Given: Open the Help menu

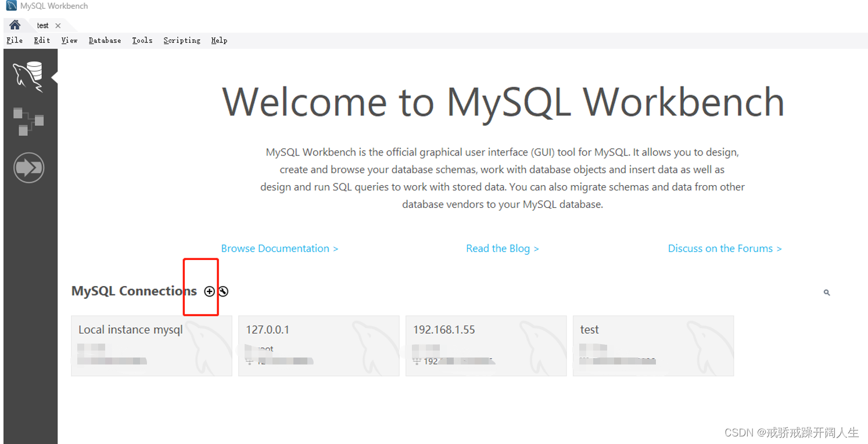Looking at the screenshot, I should [x=219, y=40].
